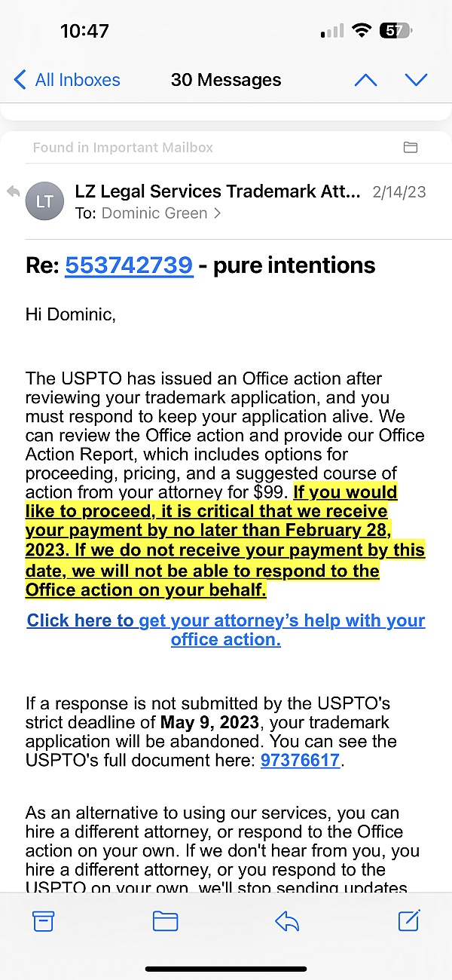Tap the highlighted payment deadline text

pyautogui.click(x=225, y=541)
